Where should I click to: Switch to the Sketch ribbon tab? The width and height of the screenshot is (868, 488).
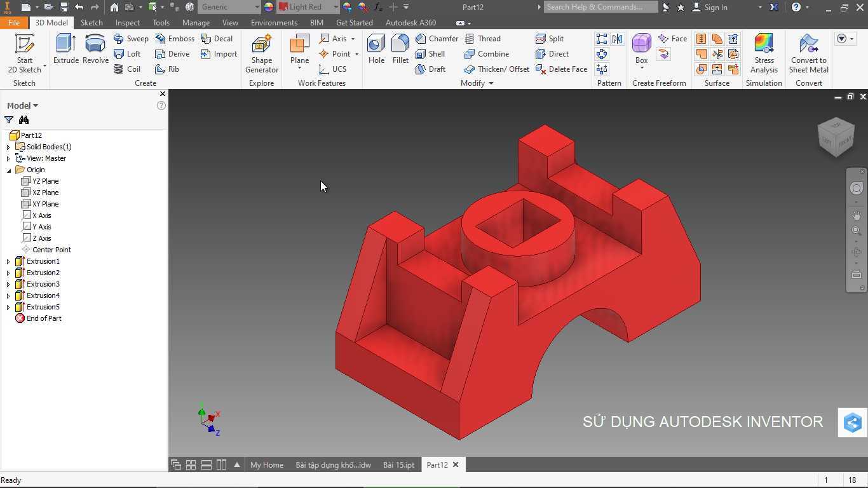tap(92, 22)
